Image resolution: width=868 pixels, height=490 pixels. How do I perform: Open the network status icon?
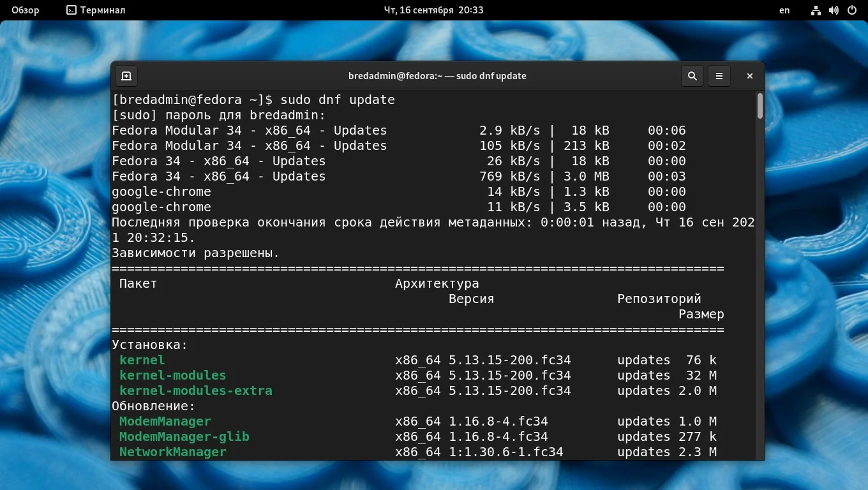tap(816, 10)
